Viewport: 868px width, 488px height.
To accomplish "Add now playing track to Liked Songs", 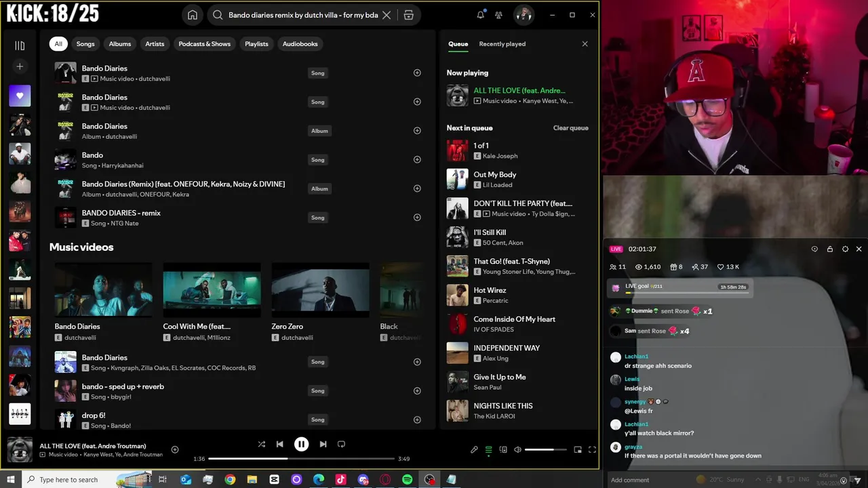I will [x=175, y=449].
